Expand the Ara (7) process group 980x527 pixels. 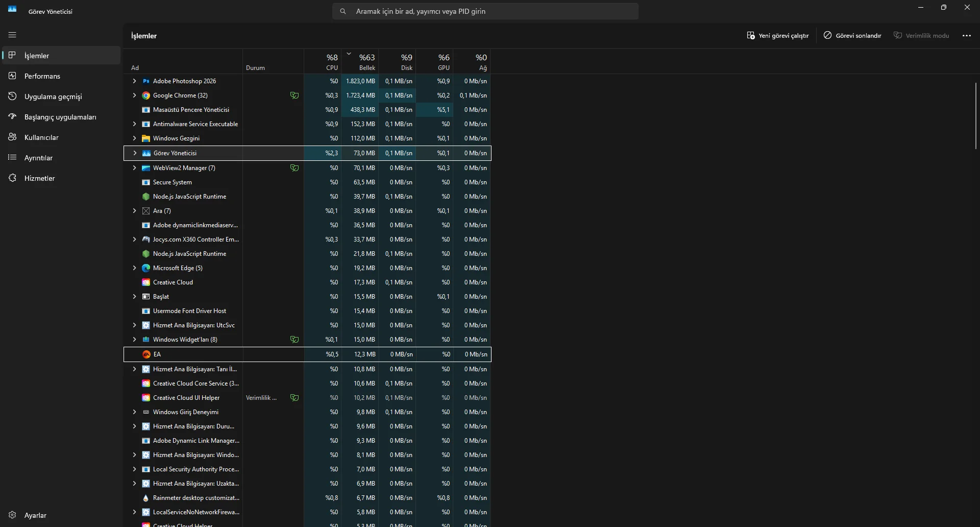[x=134, y=211]
